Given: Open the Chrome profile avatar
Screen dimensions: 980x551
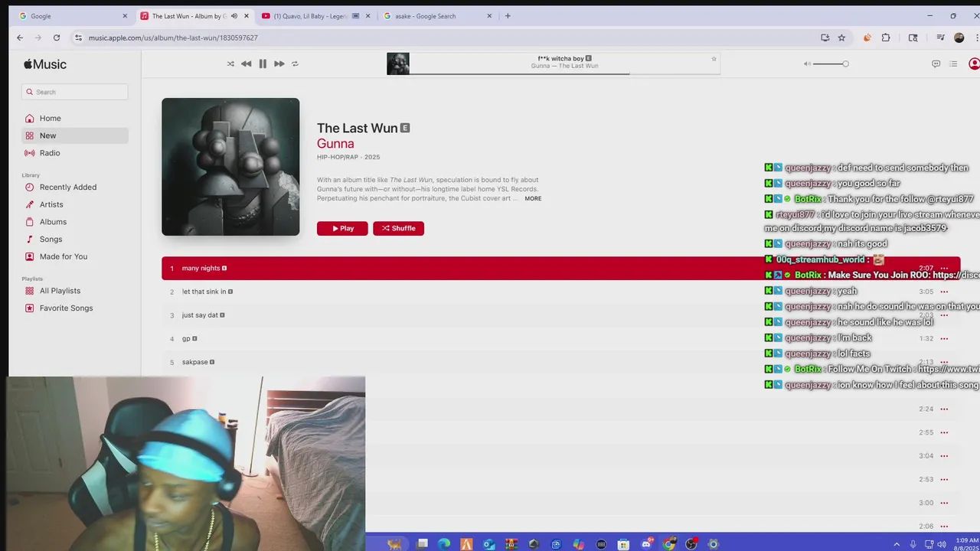Looking at the screenshot, I should (x=959, y=37).
